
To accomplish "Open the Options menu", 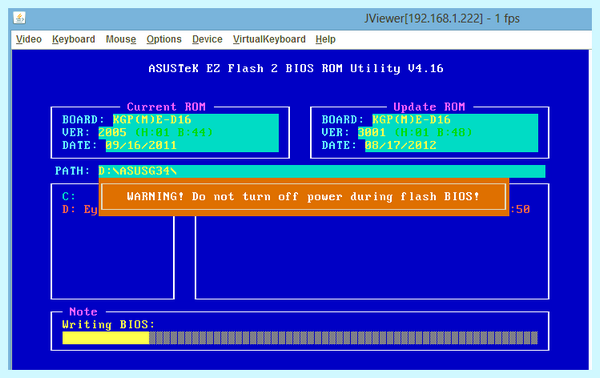I will pyautogui.click(x=164, y=39).
